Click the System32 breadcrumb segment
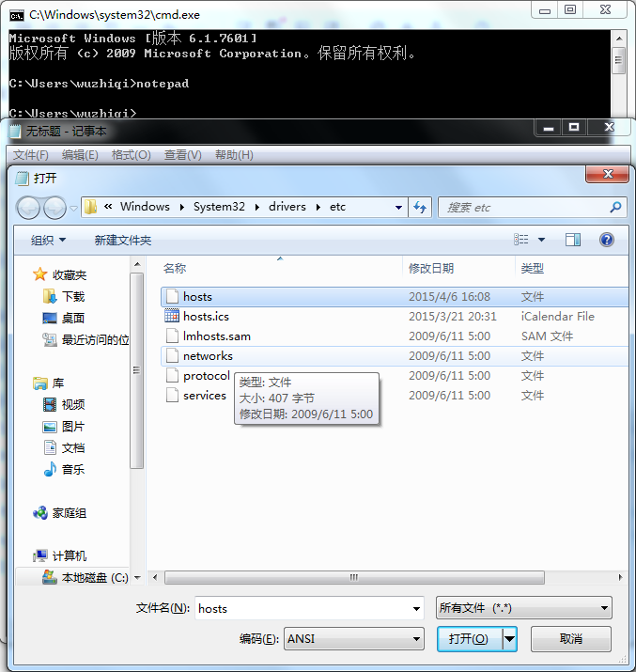This screenshot has width=636, height=672. click(219, 207)
